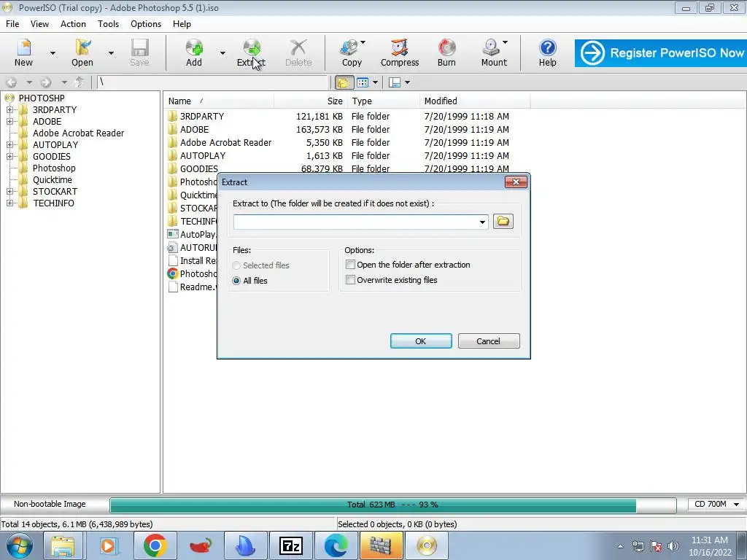Open the Action menu
This screenshot has width=747, height=560.
click(73, 24)
